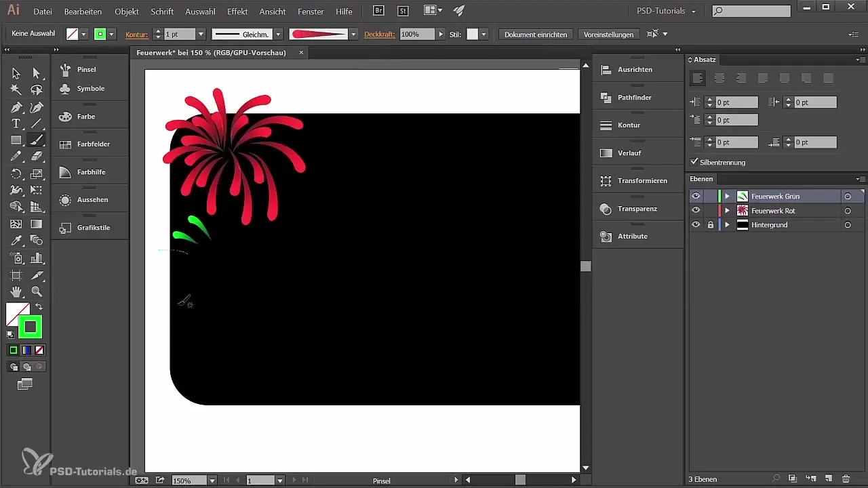
Task: Expand the Feuerwerk Rot layer
Action: (x=727, y=210)
